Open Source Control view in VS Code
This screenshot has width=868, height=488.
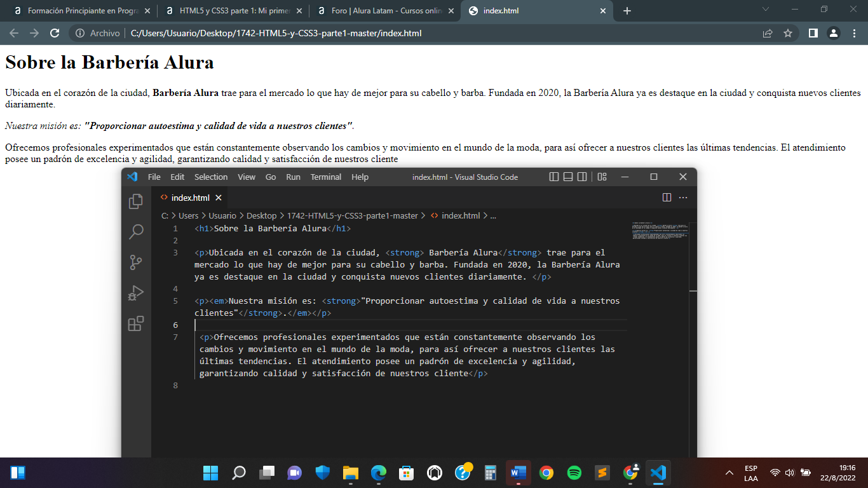(136, 262)
